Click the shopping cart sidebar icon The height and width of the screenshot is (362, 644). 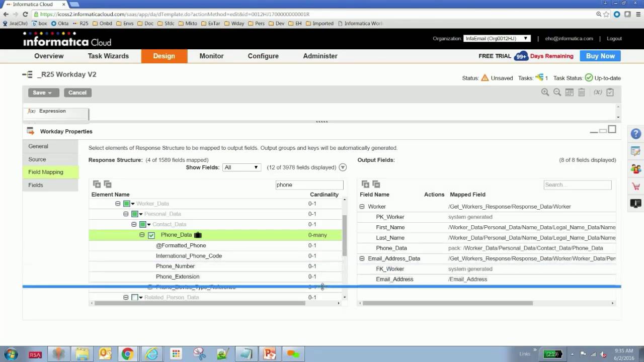(636, 186)
